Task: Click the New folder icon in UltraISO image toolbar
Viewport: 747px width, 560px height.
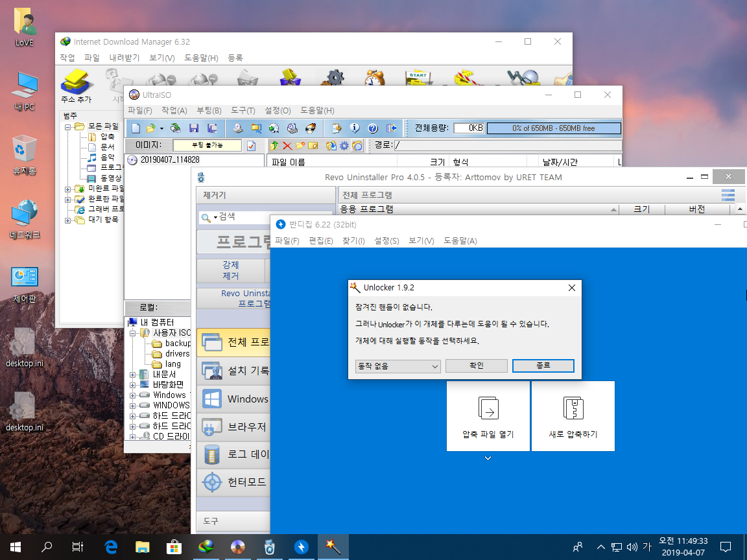Action: tap(300, 145)
